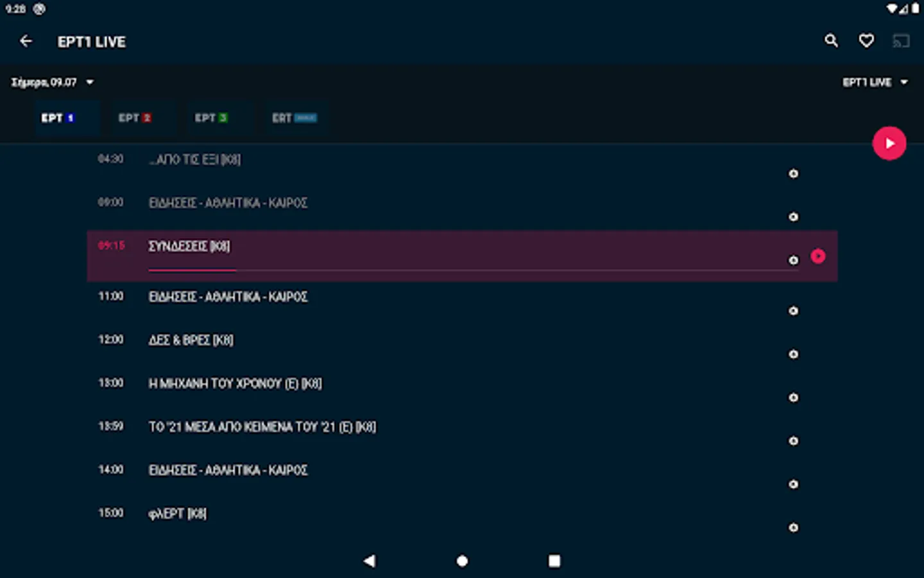Select program ...ΑΠΟ ΤΙΣ ΕΞΙ at 04:30
The height and width of the screenshot is (578, 924).
pos(462,166)
